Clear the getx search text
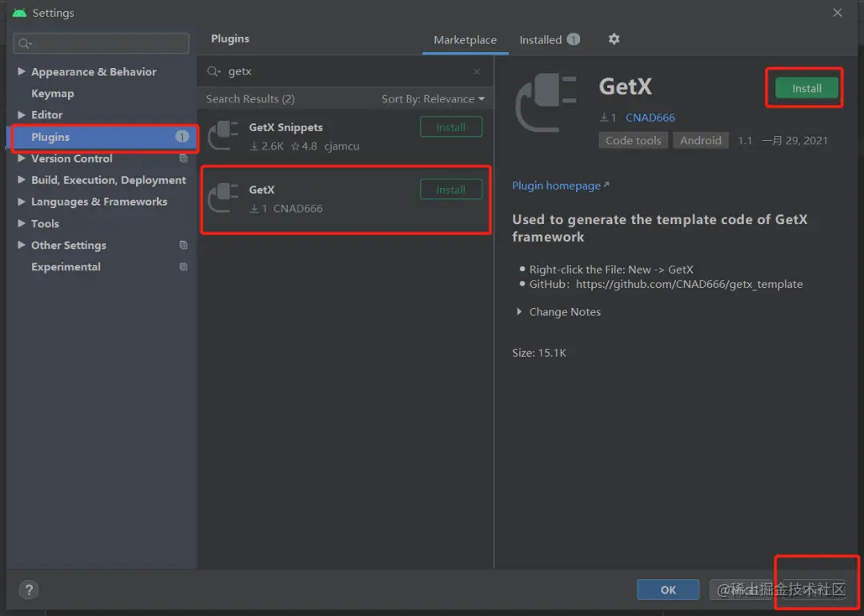This screenshot has width=864, height=616. coord(477,72)
